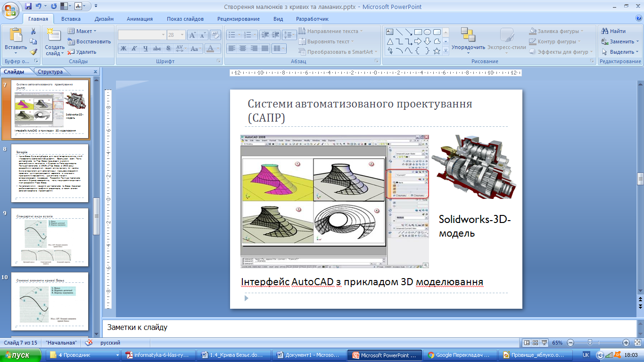Open the columns dropdown

(279, 48)
